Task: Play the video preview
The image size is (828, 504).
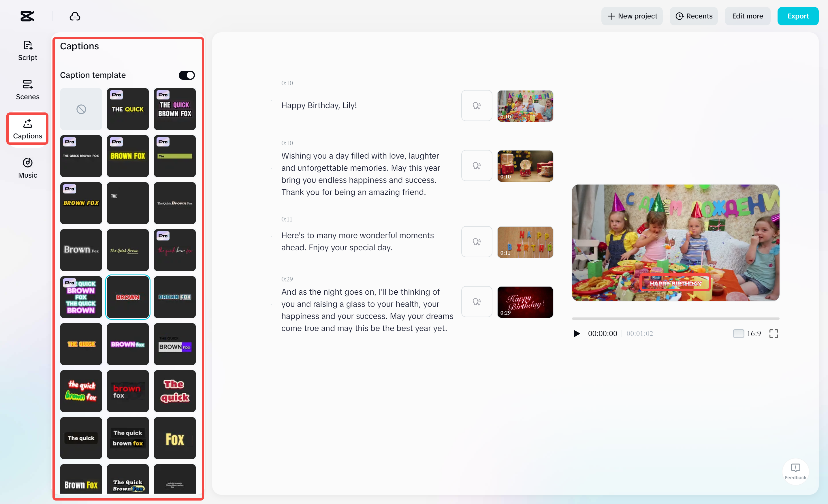Action: tap(577, 333)
